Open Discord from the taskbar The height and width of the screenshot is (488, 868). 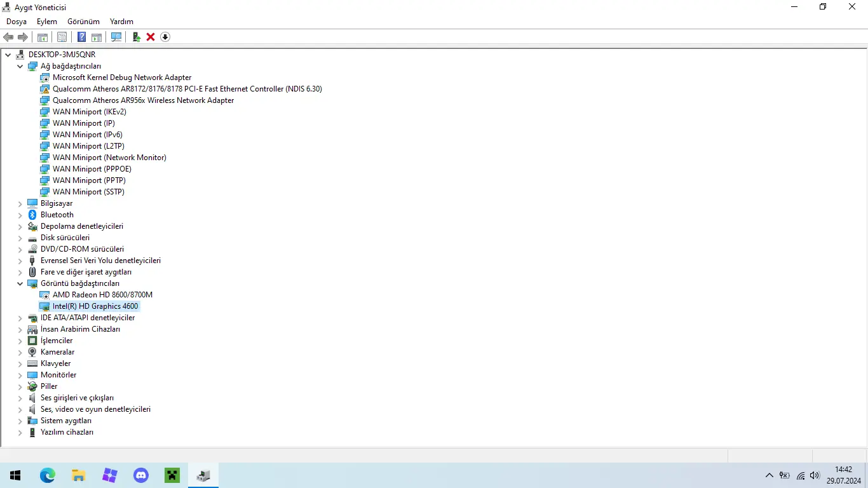point(140,475)
